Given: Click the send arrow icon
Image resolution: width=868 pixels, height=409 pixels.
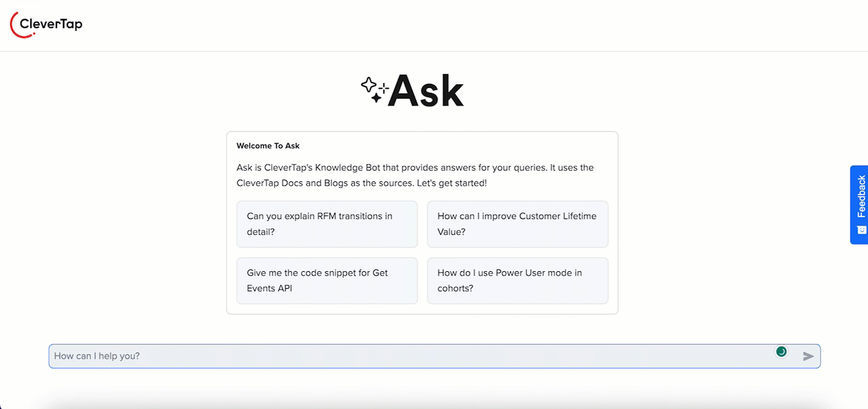Looking at the screenshot, I should 808,356.
